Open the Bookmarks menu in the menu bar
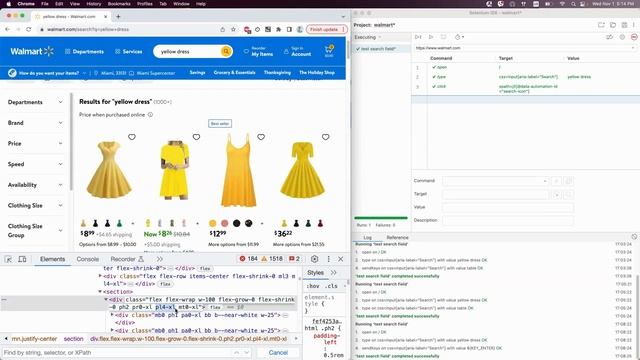This screenshot has height=360, width=640. pyautogui.click(x=119, y=4)
